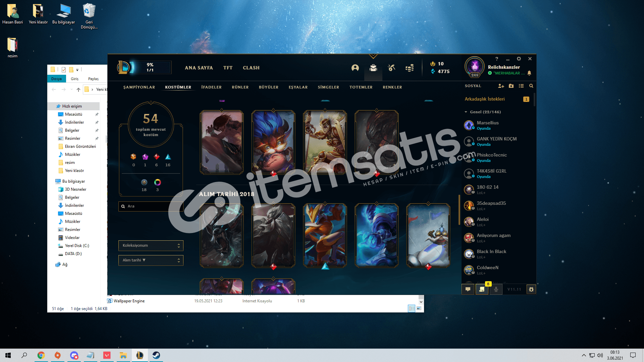This screenshot has width=644, height=362.
Task: Open the Paylaş tab in File Explorer
Action: point(93,79)
